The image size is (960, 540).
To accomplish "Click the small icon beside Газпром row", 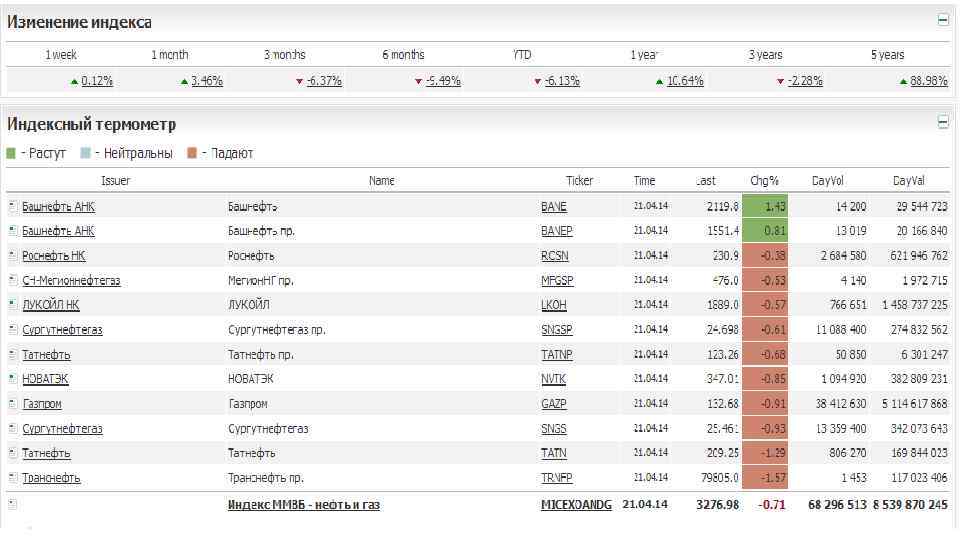I will [13, 403].
